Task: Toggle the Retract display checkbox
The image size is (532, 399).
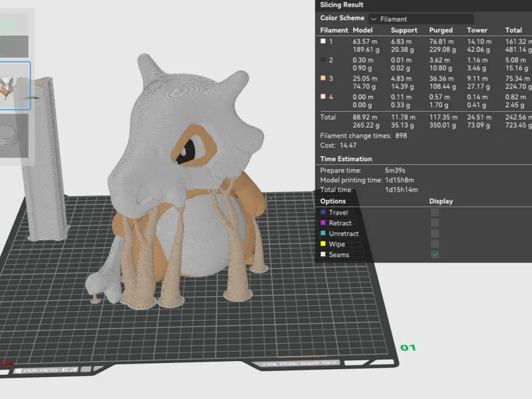Action: 435,223
